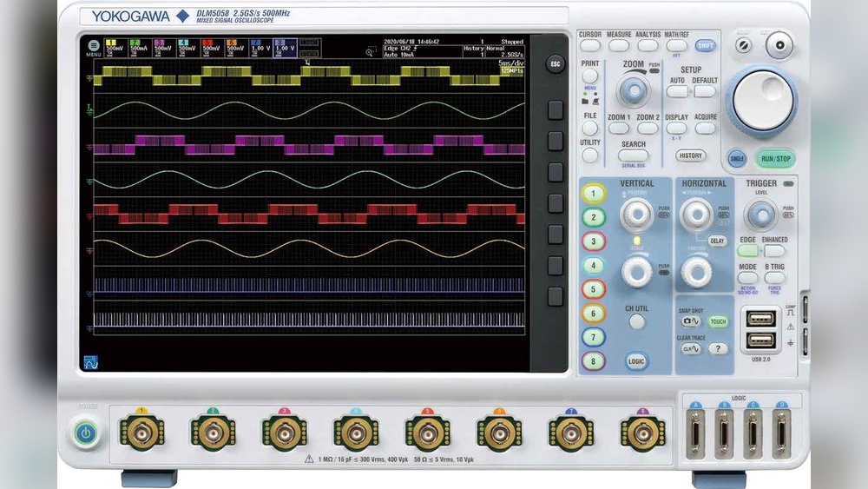Click the upper USB 2.0 port
This screenshot has height=489, width=868.
[760, 319]
